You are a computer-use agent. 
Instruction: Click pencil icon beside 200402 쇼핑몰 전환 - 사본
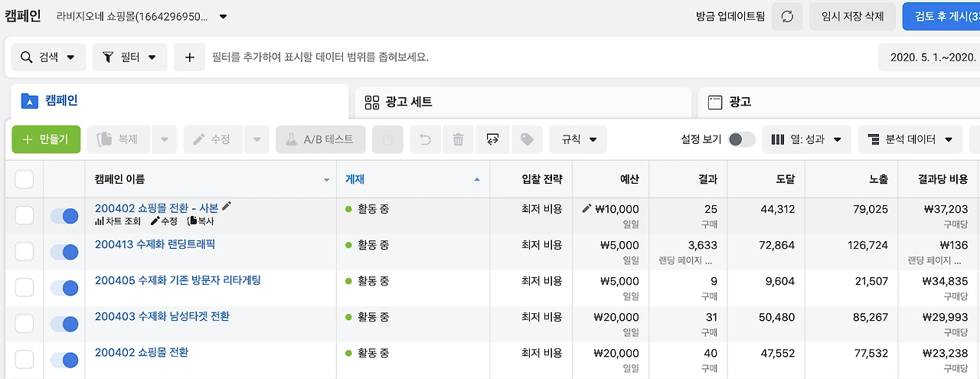227,207
